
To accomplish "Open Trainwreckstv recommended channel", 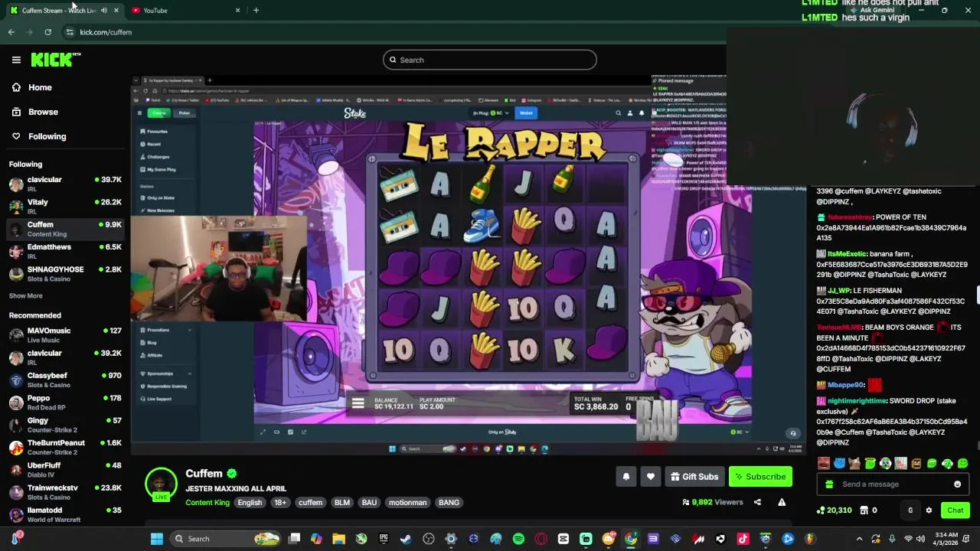I will tap(65, 491).
